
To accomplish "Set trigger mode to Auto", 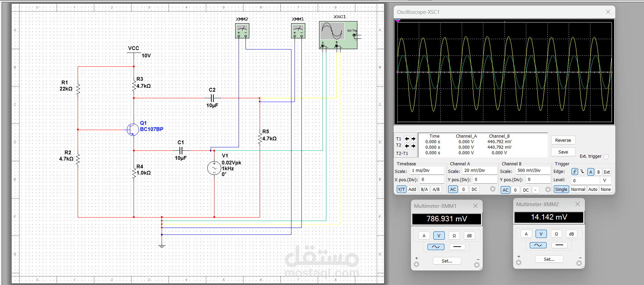I will [593, 189].
